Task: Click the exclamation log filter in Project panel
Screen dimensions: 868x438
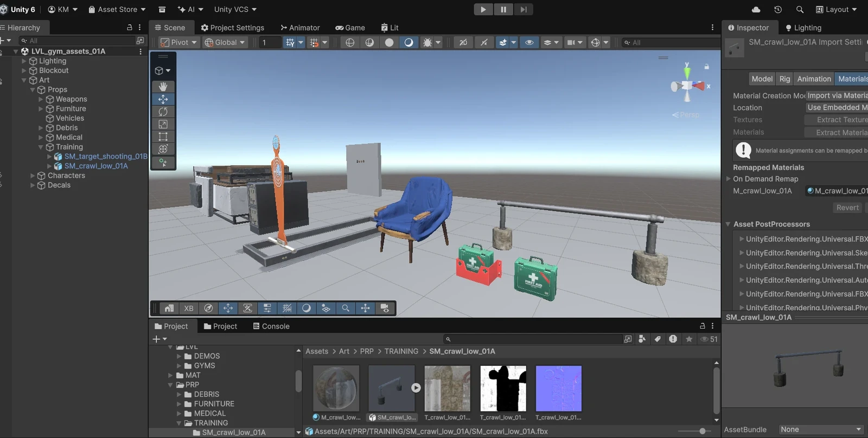Action: point(673,339)
